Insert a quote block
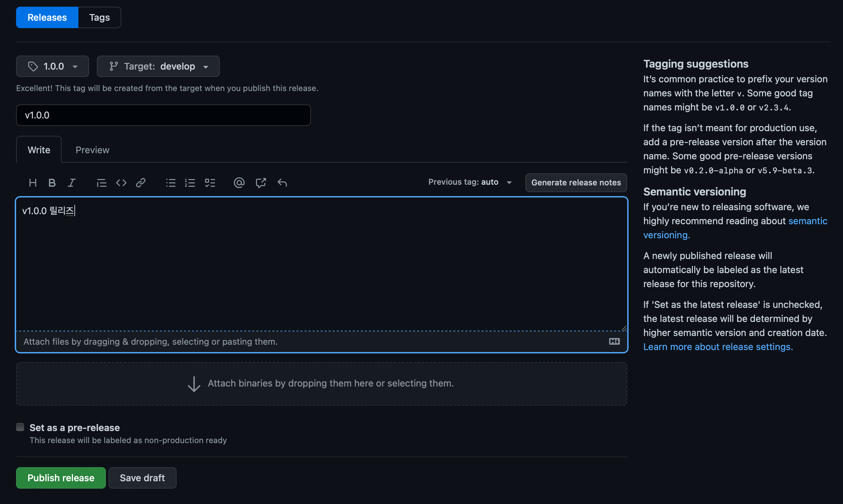This screenshot has width=843, height=504. [101, 183]
